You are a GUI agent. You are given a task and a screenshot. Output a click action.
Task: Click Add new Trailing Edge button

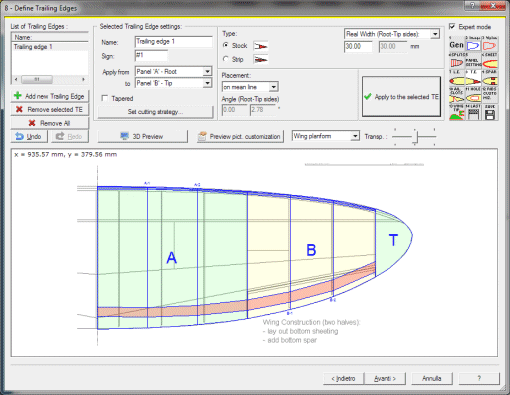click(x=50, y=96)
